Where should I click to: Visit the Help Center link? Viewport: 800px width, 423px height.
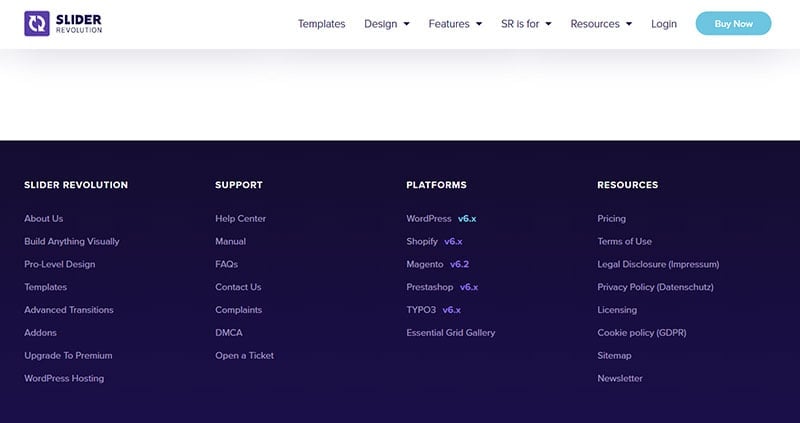pos(240,219)
